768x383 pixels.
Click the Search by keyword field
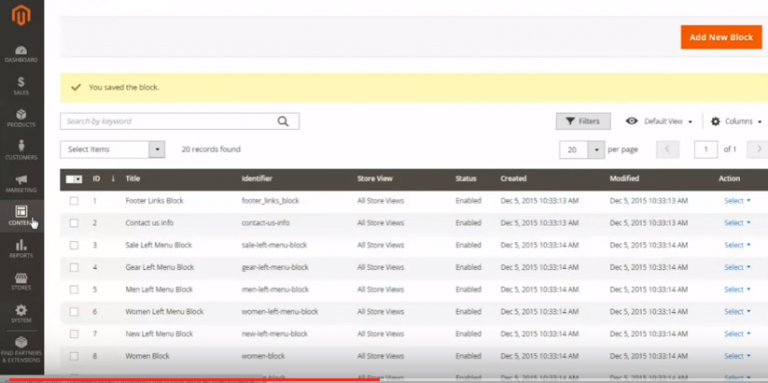(x=179, y=121)
